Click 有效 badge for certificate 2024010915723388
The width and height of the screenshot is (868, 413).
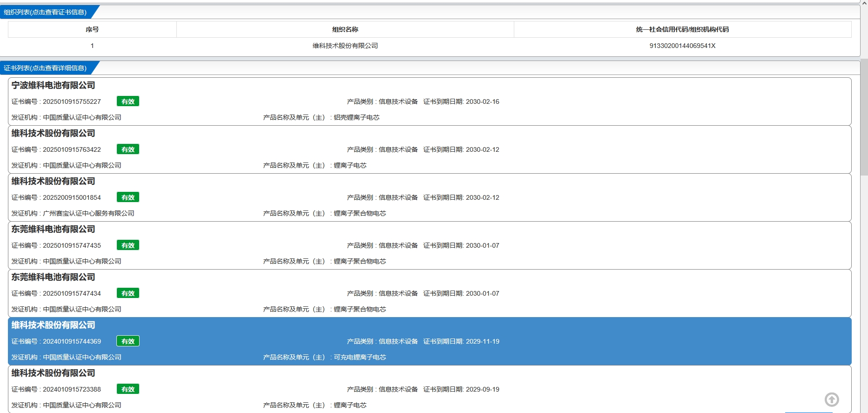[x=128, y=389]
